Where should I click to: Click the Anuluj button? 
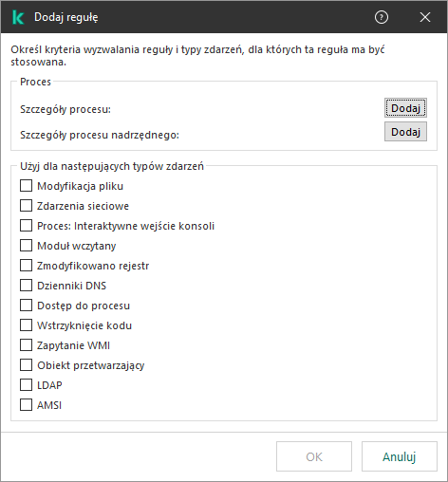pyautogui.click(x=400, y=456)
